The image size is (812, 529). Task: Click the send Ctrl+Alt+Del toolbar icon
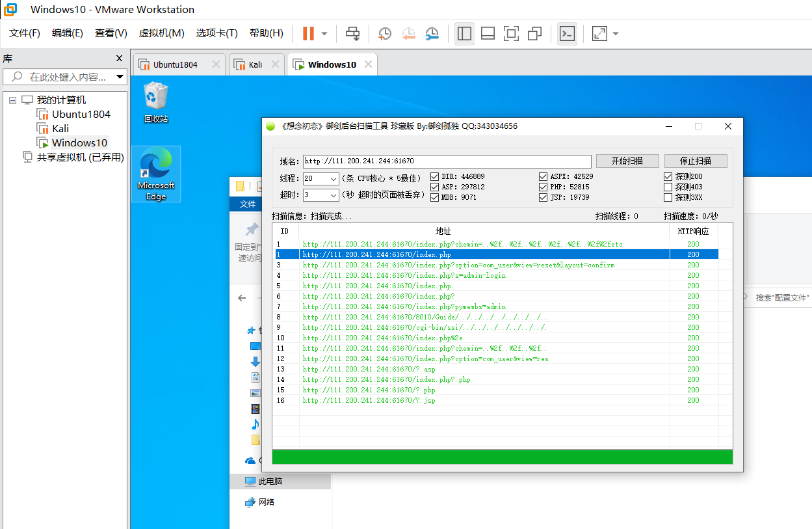coord(352,33)
